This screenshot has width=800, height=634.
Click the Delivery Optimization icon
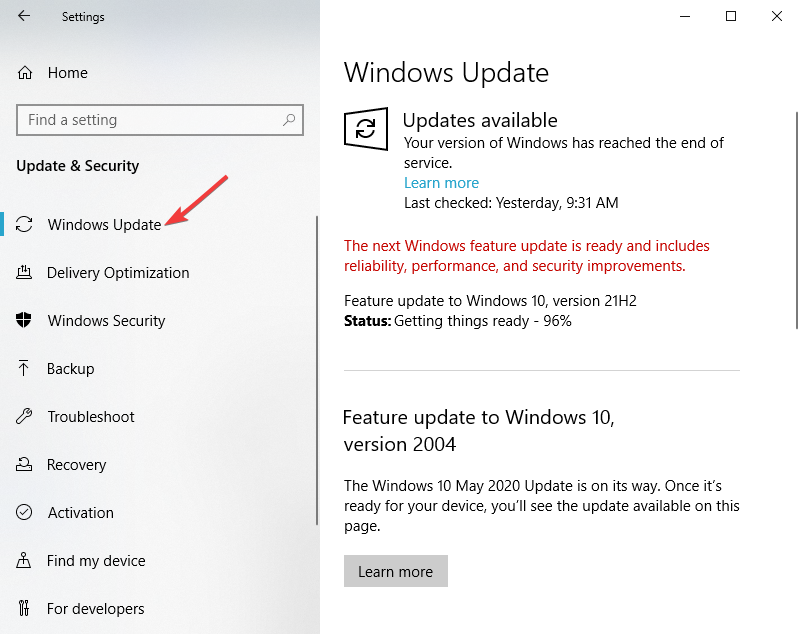tap(24, 272)
